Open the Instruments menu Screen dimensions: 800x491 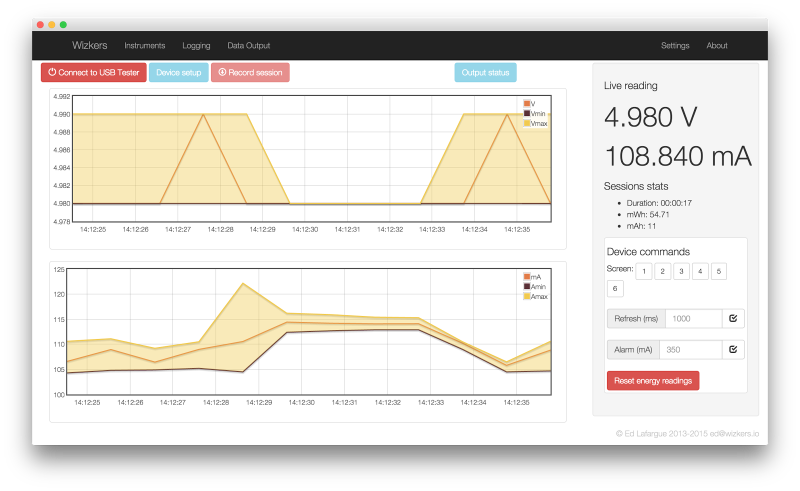click(x=145, y=45)
